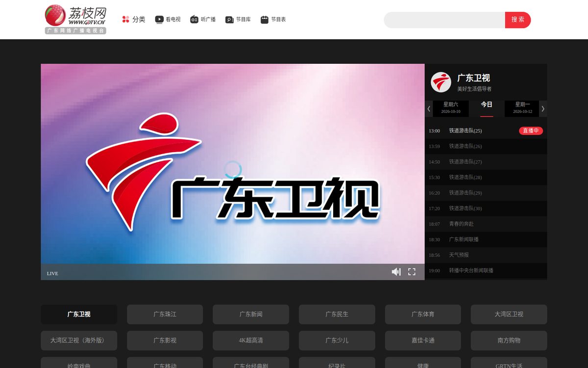Click the 节目库 search-folder icon
This screenshot has height=368, width=588.
(229, 20)
